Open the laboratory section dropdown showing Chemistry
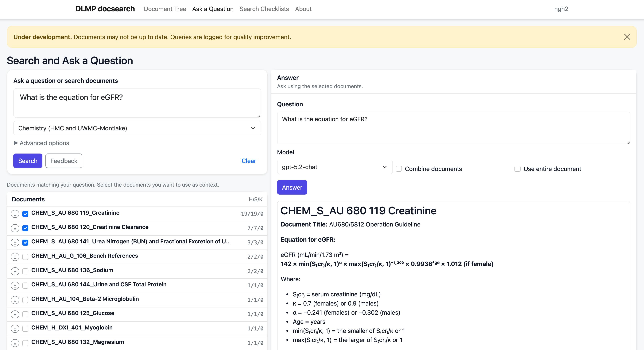The width and height of the screenshot is (644, 350). point(137,128)
